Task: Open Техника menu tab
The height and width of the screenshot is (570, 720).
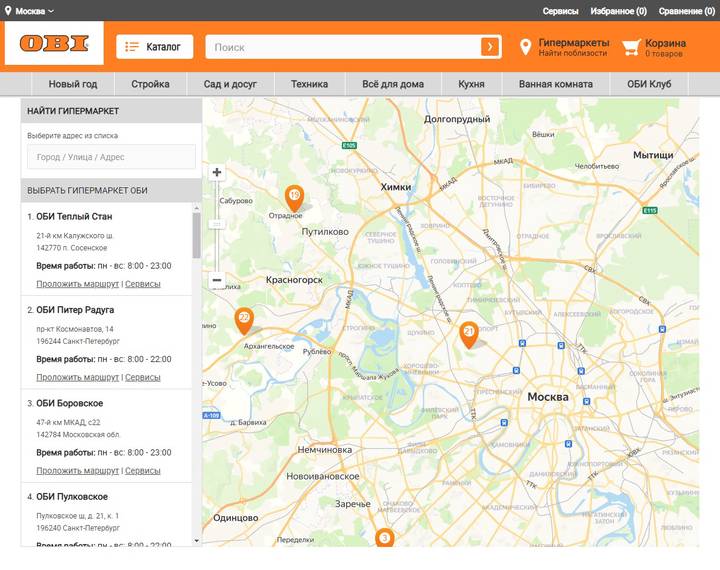Action: tap(309, 84)
